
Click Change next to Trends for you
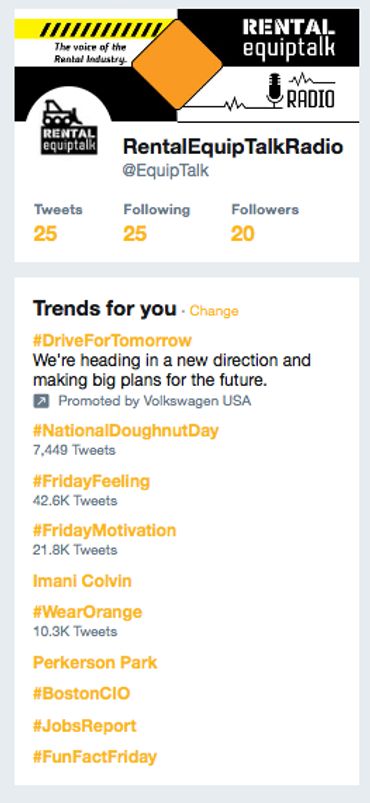(x=214, y=311)
